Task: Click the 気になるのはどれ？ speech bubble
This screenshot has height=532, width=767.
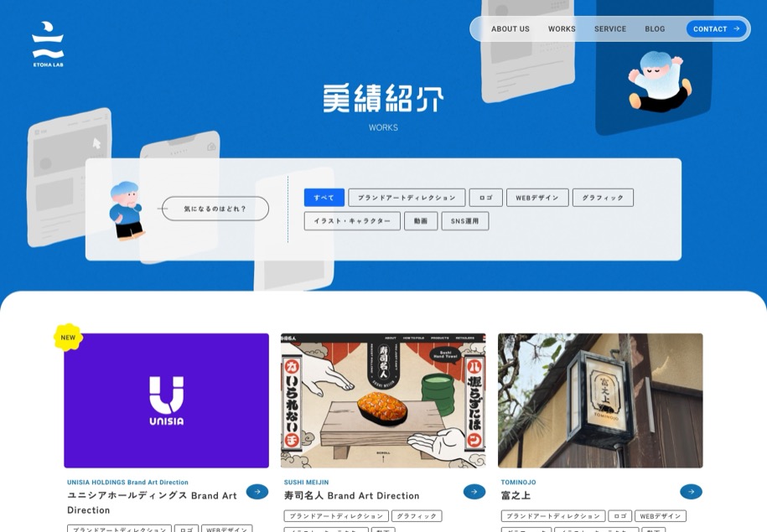Action: [x=215, y=209]
